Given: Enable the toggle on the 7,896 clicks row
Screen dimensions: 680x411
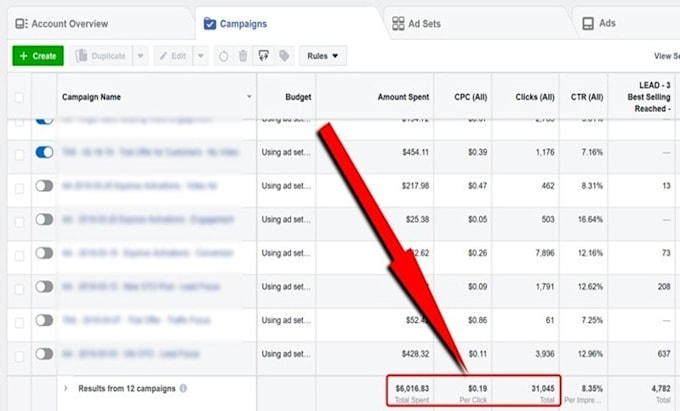Looking at the screenshot, I should click(x=44, y=253).
